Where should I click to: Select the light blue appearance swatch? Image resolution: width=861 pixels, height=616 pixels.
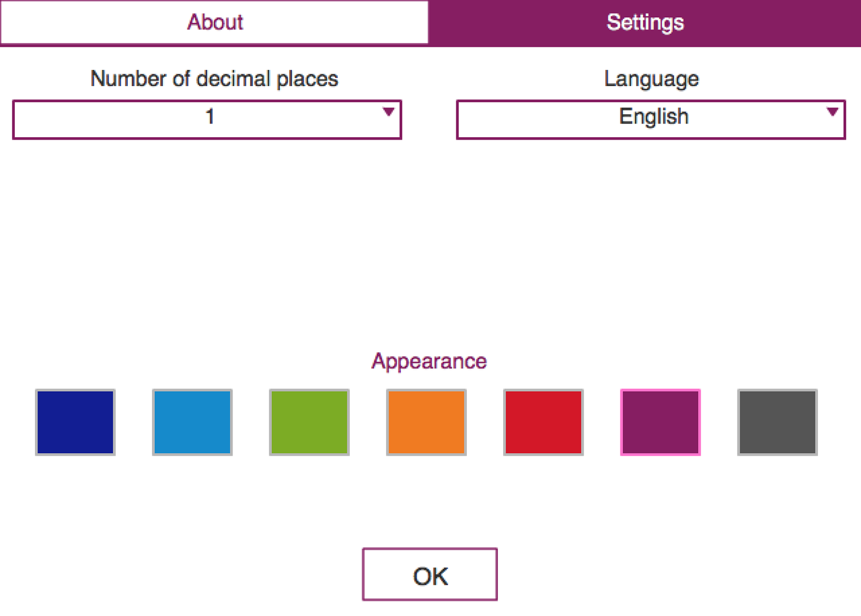click(x=192, y=422)
